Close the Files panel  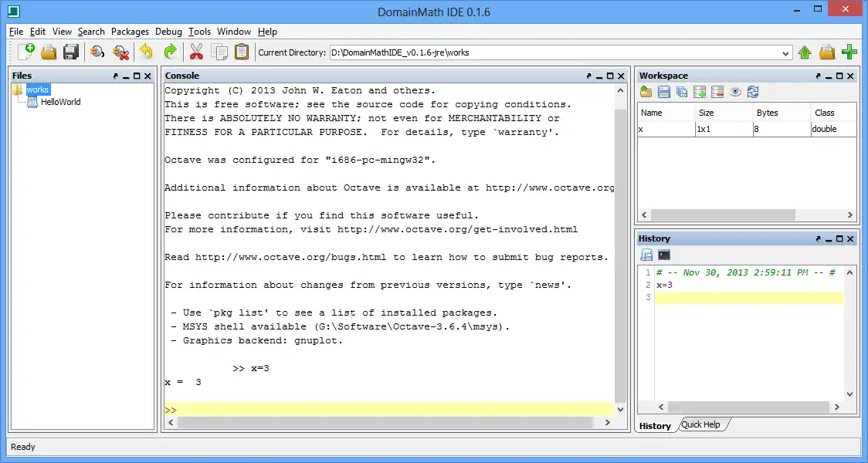(147, 76)
